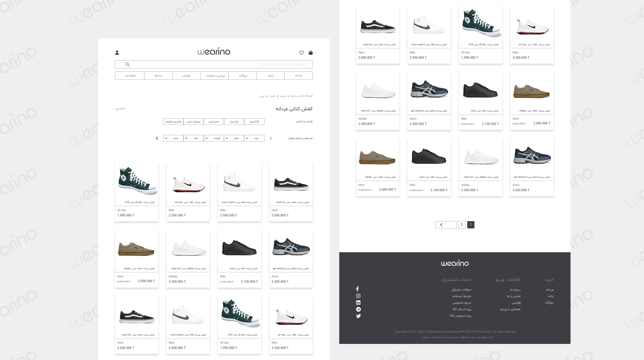Viewport: 644px width, 360px height.
Task: Sort by جدیدترین
Action: click(x=214, y=121)
